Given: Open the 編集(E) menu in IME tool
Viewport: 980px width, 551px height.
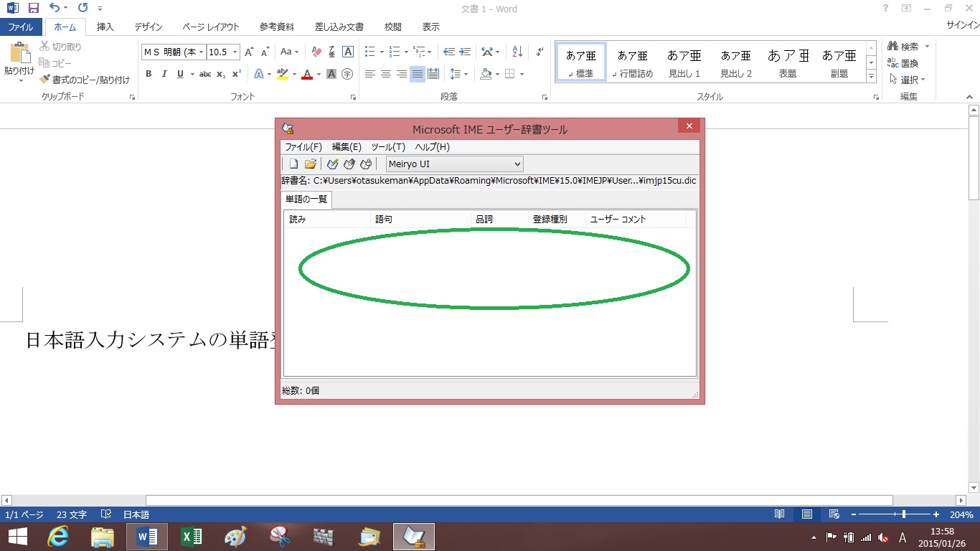Looking at the screenshot, I should pos(347,147).
